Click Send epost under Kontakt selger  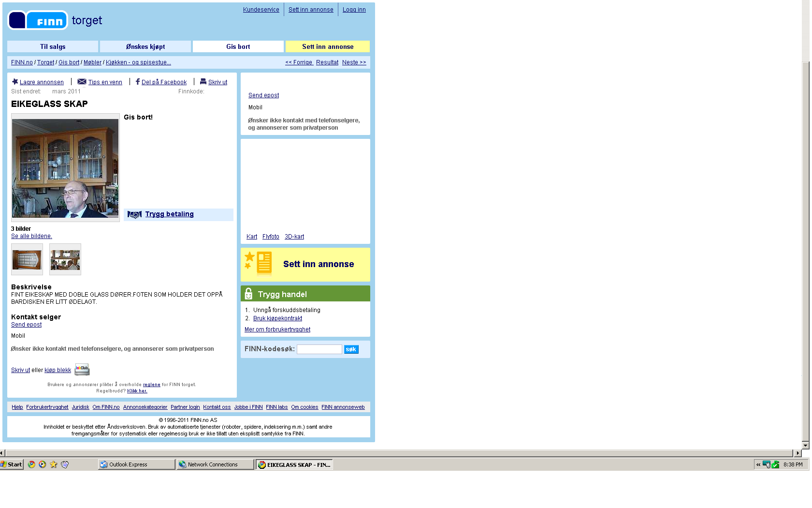[26, 325]
